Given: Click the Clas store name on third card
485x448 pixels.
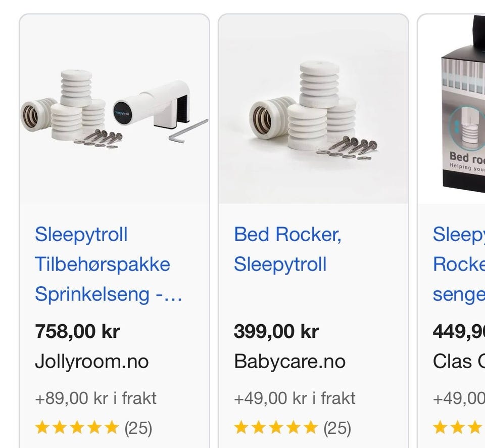Looking at the screenshot, I should coord(459,362).
